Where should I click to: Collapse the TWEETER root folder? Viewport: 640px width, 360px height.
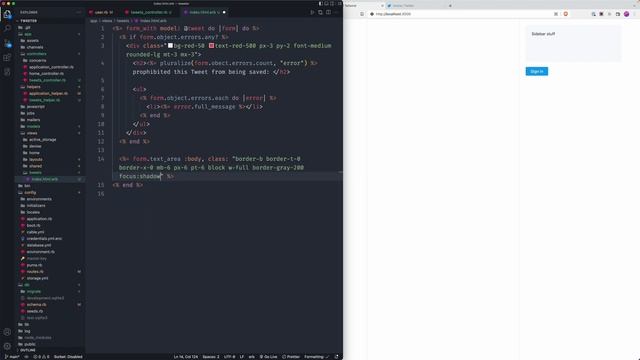point(29,21)
